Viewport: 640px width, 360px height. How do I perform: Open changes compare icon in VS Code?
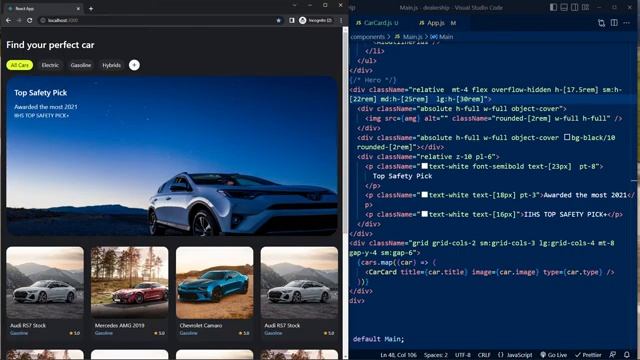(601, 23)
